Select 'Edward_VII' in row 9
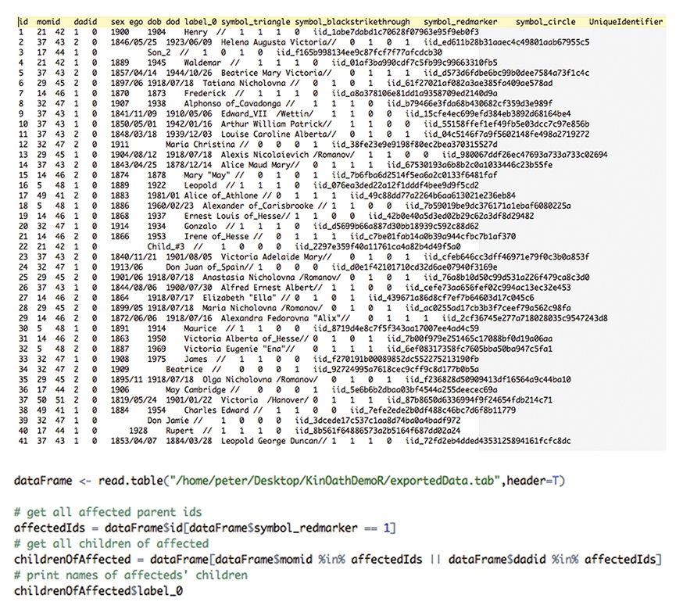This screenshot has height=616, width=683. [244, 113]
